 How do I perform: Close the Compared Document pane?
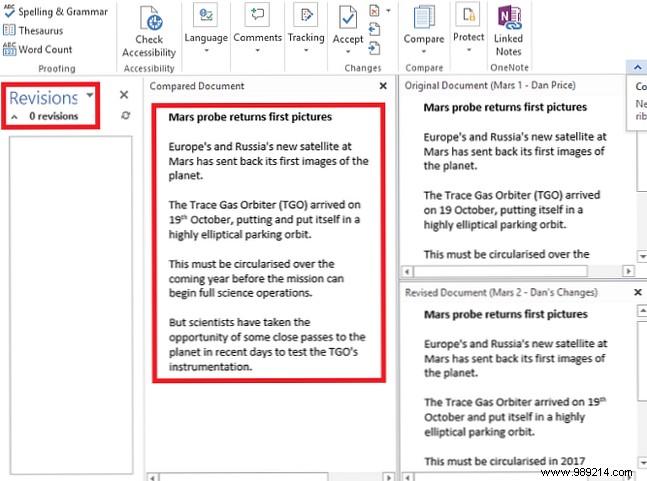click(383, 86)
